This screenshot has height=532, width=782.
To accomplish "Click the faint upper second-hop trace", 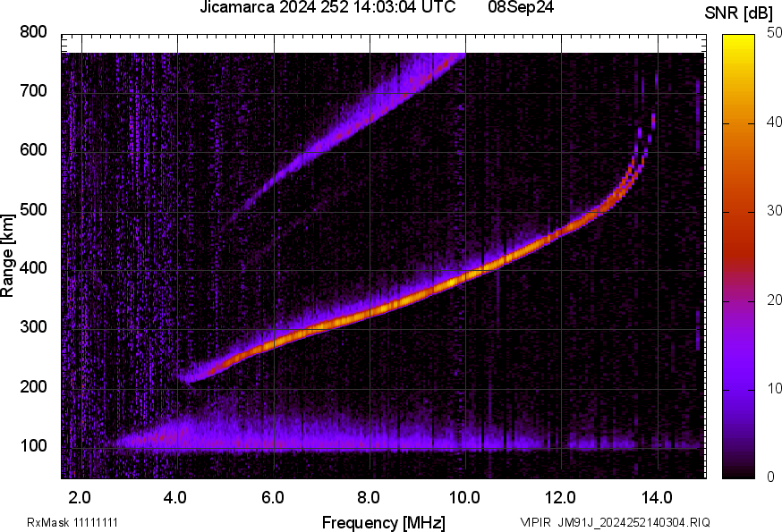I will pyautogui.click(x=358, y=117).
